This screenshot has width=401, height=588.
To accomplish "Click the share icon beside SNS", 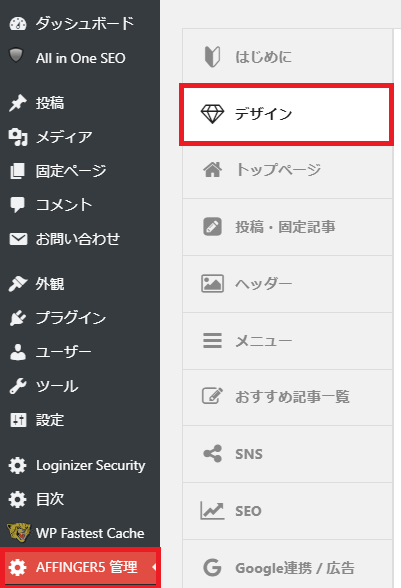I will tap(212, 453).
